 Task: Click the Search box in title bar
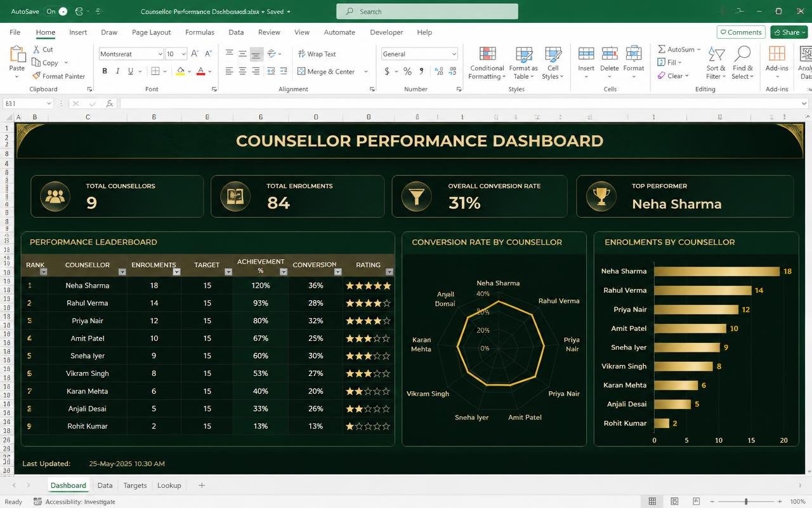point(427,11)
